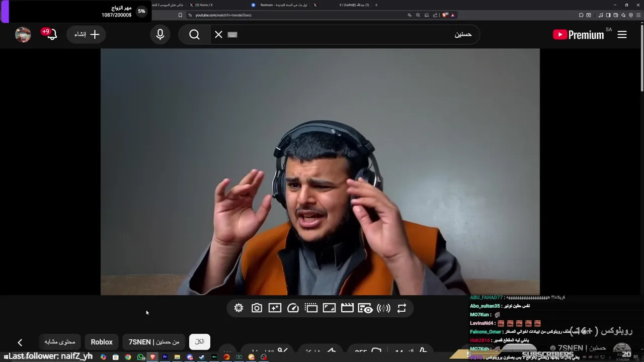Open the video enhancer settings gear
644x362 pixels.
238,308
